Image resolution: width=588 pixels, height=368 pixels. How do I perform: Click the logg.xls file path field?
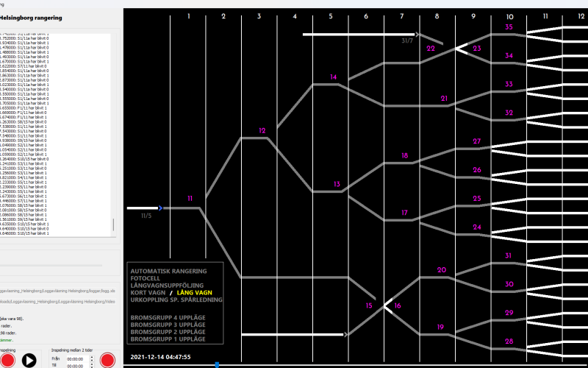point(59,291)
